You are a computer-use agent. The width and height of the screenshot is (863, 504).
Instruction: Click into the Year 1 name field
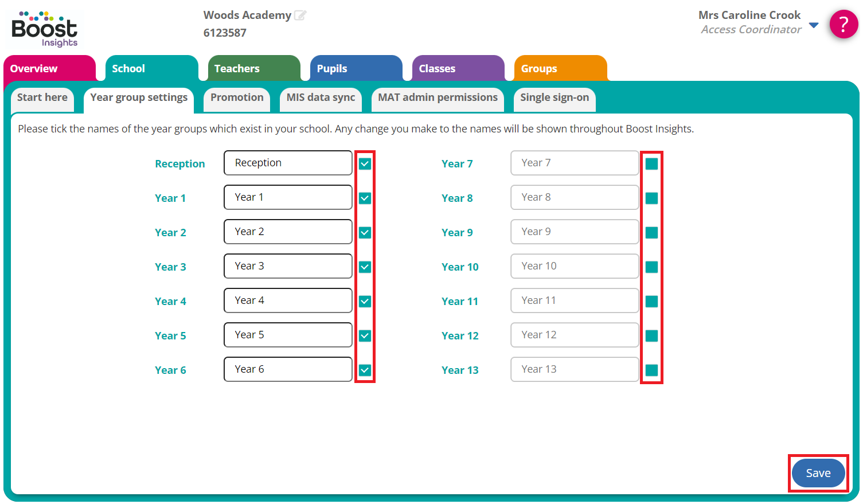coord(288,197)
